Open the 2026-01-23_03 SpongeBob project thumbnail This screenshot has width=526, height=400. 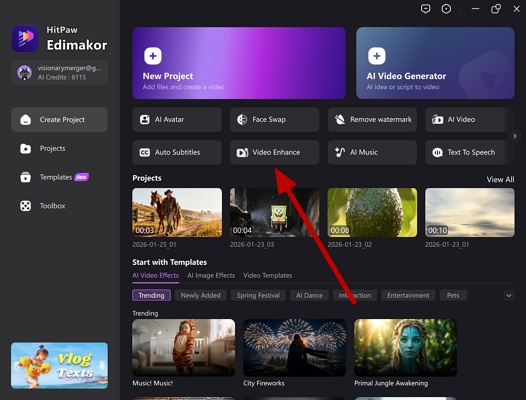point(274,212)
